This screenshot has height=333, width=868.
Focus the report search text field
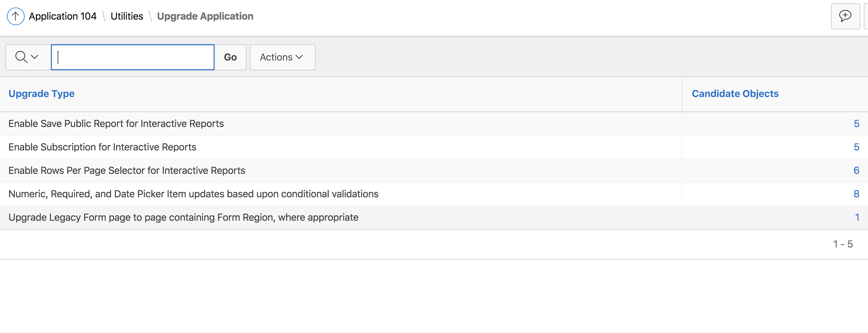[x=133, y=57]
